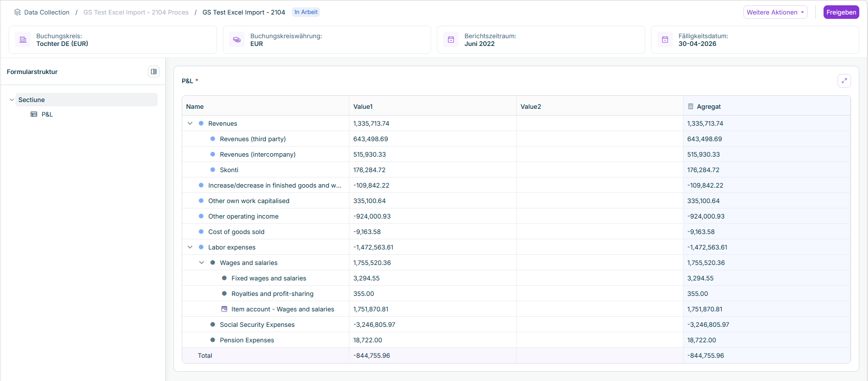Click the Value2 cell for Skonti
The image size is (868, 381).
pos(599,170)
